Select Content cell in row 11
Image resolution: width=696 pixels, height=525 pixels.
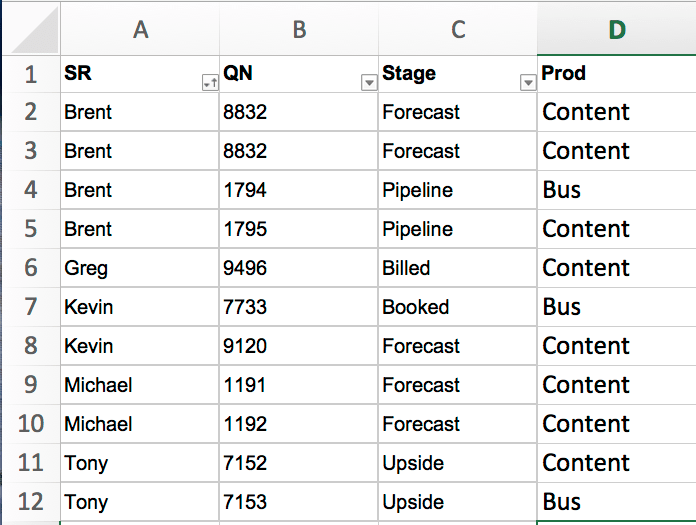pyautogui.click(x=617, y=463)
